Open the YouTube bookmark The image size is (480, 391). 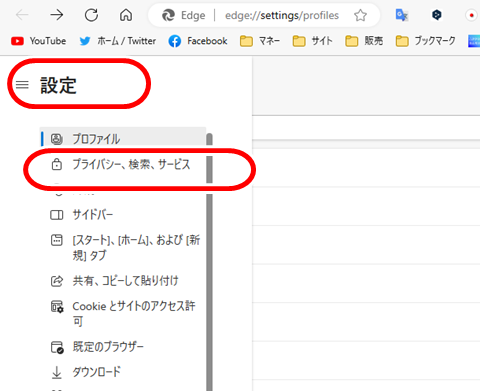coord(38,41)
